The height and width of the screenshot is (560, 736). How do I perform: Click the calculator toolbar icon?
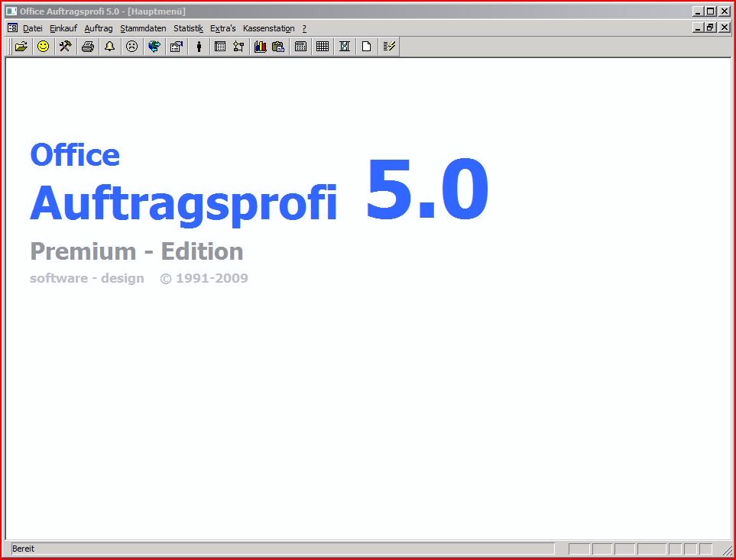point(300,47)
